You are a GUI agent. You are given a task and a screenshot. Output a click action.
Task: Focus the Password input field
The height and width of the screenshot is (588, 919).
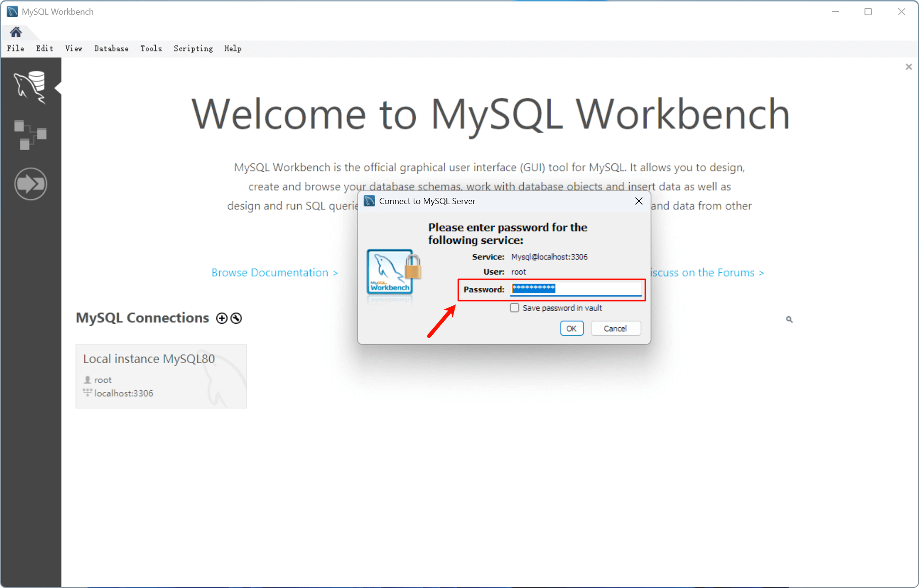[x=576, y=289]
